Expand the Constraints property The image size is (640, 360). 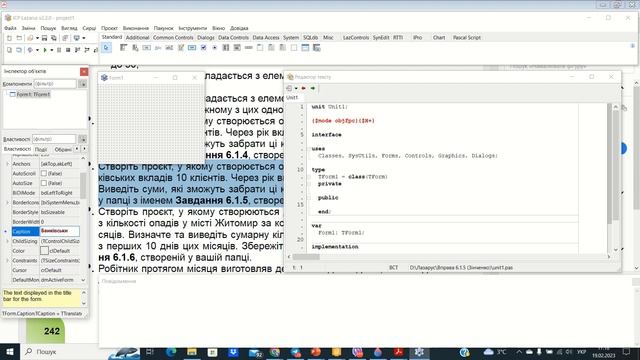tap(7, 260)
